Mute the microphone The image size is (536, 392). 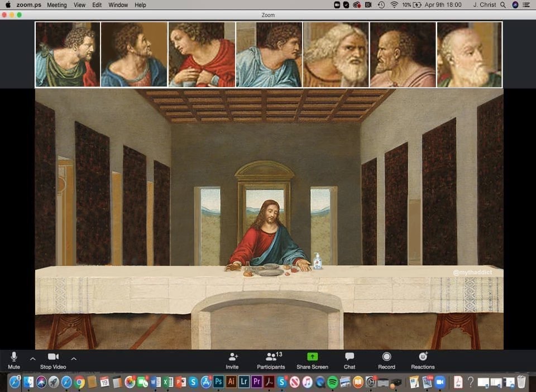(13, 360)
